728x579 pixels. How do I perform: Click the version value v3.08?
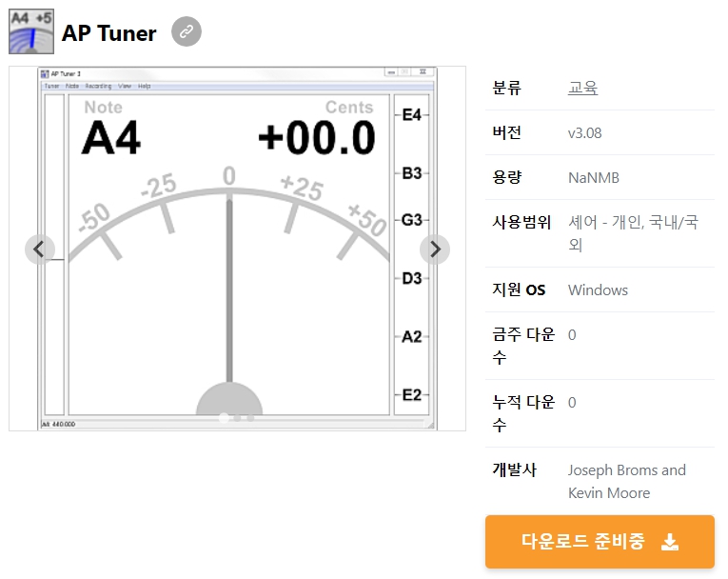(x=584, y=133)
